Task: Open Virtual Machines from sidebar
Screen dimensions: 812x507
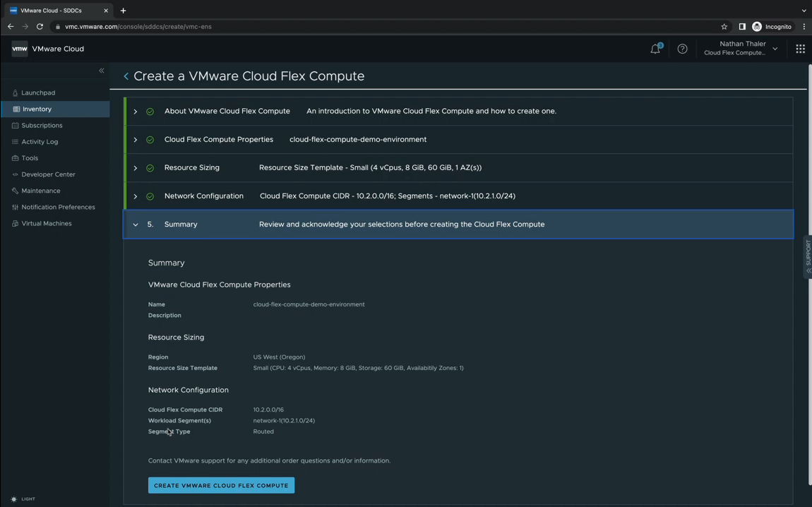Action: [46, 223]
